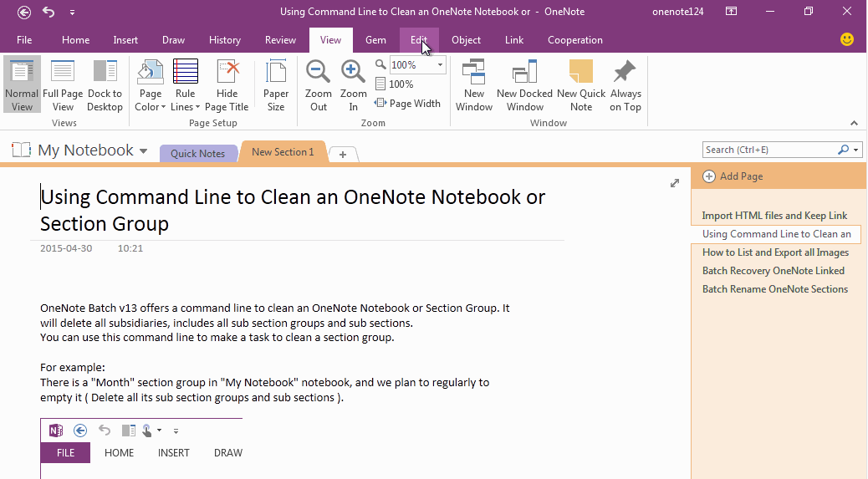Click the Undo arrow in title bar

49,12
